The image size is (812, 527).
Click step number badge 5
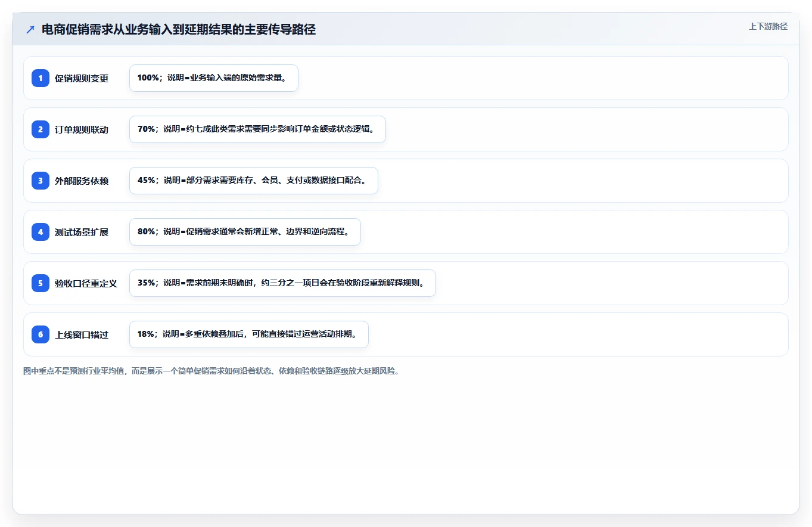pyautogui.click(x=41, y=283)
